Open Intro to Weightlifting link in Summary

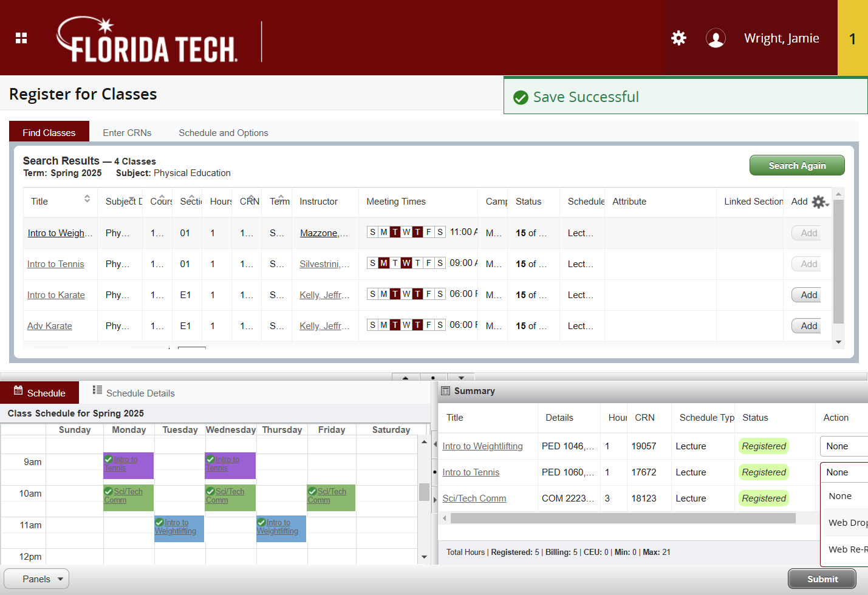[482, 446]
